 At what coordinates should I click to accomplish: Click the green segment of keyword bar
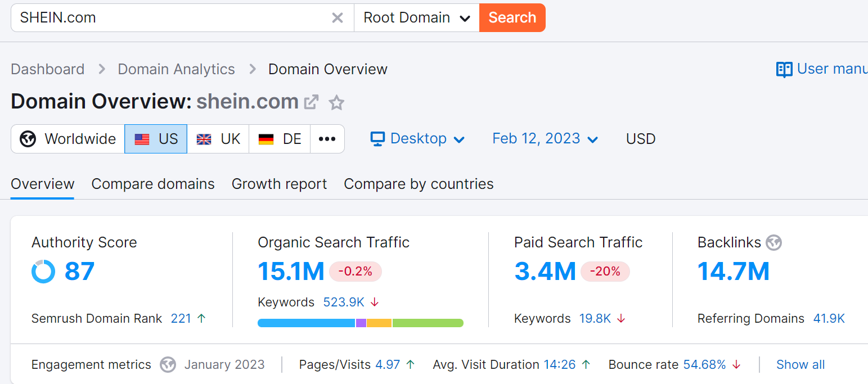coord(428,323)
